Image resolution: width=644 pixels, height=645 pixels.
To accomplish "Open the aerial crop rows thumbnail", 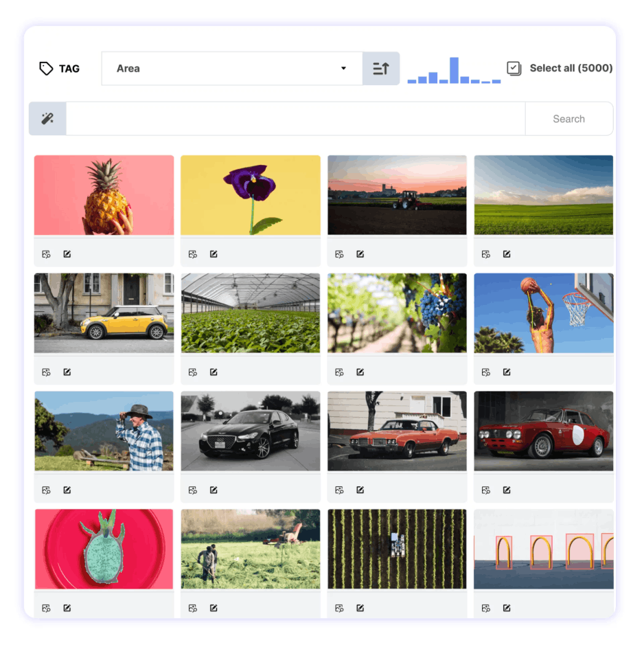I will (x=398, y=549).
